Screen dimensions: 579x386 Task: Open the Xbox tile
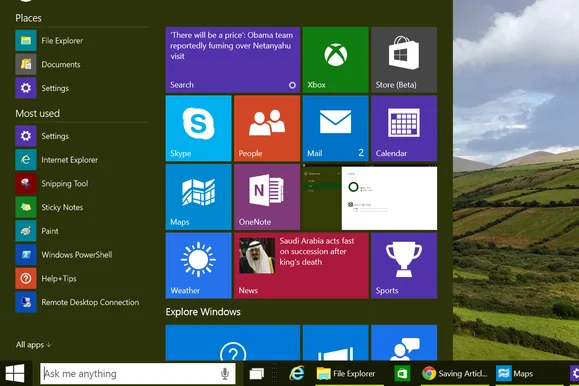click(x=335, y=59)
